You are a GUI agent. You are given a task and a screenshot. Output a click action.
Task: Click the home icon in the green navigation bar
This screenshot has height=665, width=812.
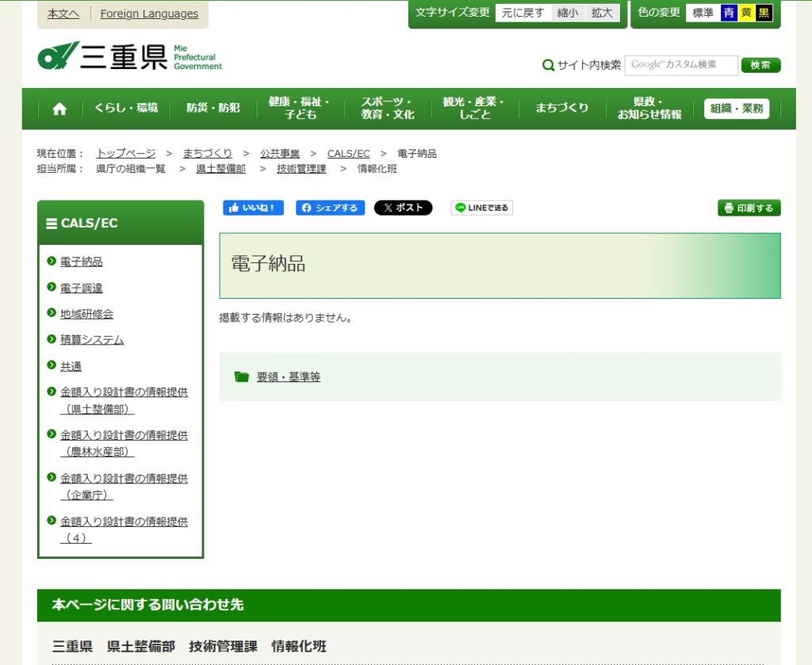[59, 108]
